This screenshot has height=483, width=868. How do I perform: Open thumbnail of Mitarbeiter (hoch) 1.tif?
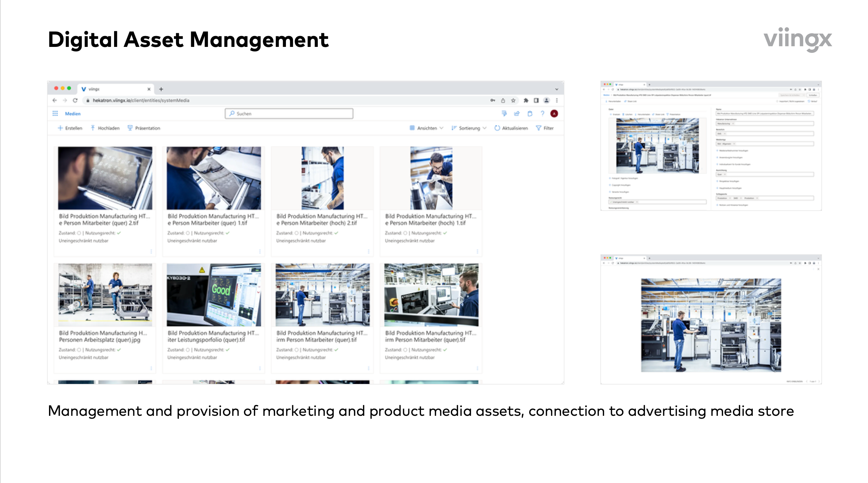(x=431, y=178)
